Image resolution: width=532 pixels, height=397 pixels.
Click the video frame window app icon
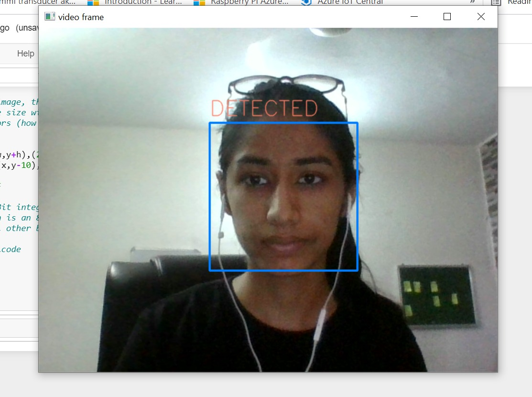click(50, 17)
